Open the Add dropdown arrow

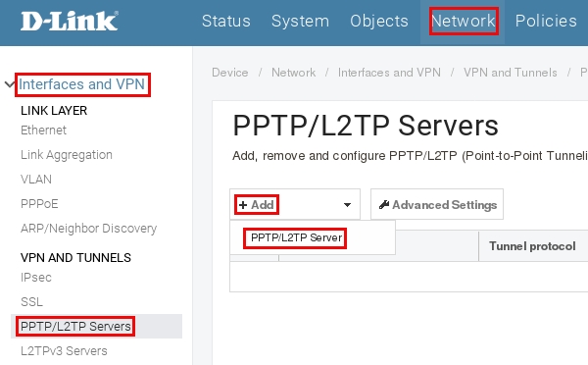(x=347, y=205)
